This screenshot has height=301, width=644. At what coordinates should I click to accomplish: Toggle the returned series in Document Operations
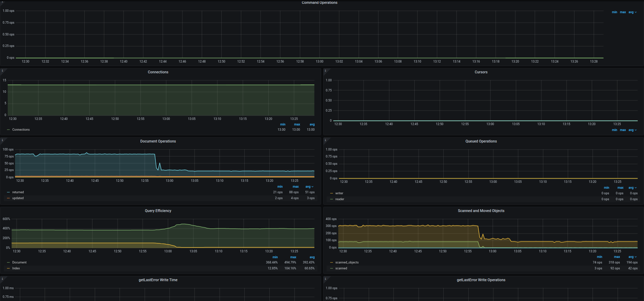click(18, 192)
